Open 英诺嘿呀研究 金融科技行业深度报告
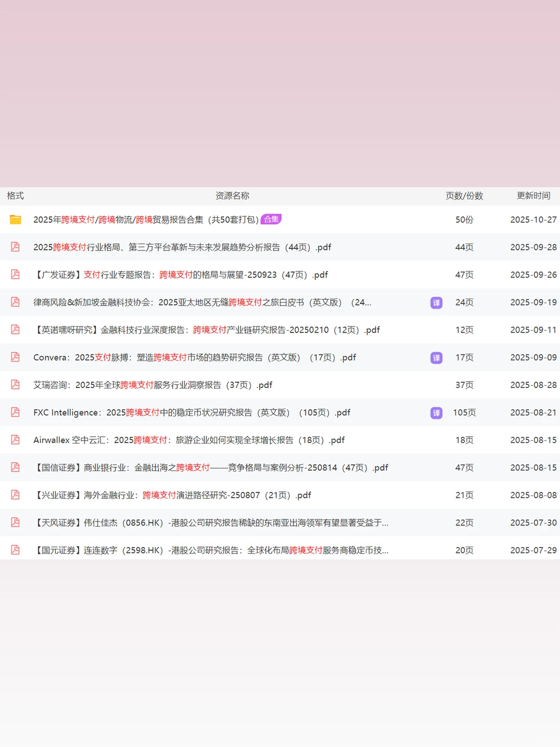The width and height of the screenshot is (560, 747). pos(206,330)
